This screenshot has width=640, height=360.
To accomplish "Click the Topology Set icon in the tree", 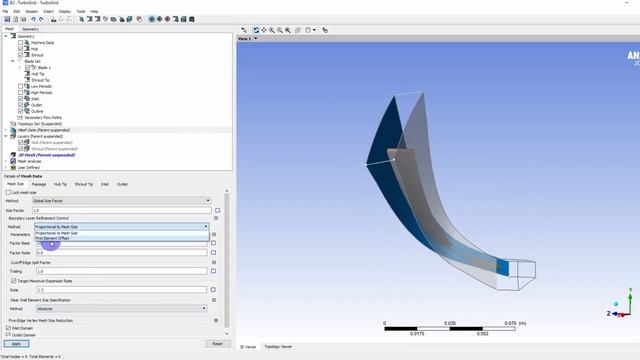I will coord(13,124).
